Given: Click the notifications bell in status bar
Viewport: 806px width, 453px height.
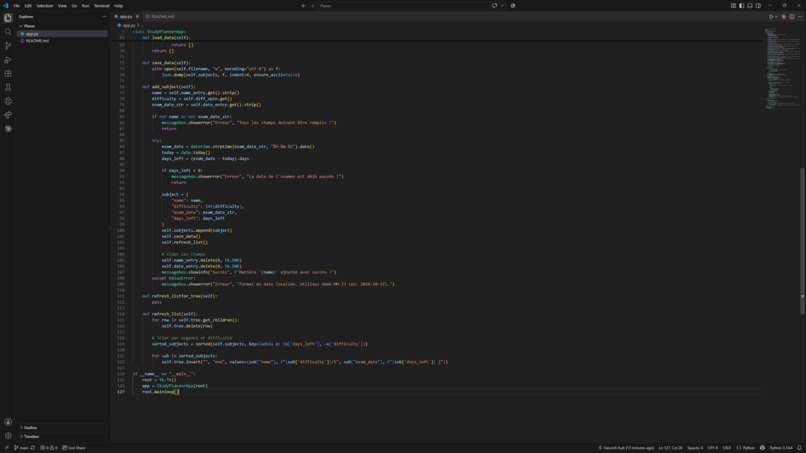Looking at the screenshot, I should point(799,448).
